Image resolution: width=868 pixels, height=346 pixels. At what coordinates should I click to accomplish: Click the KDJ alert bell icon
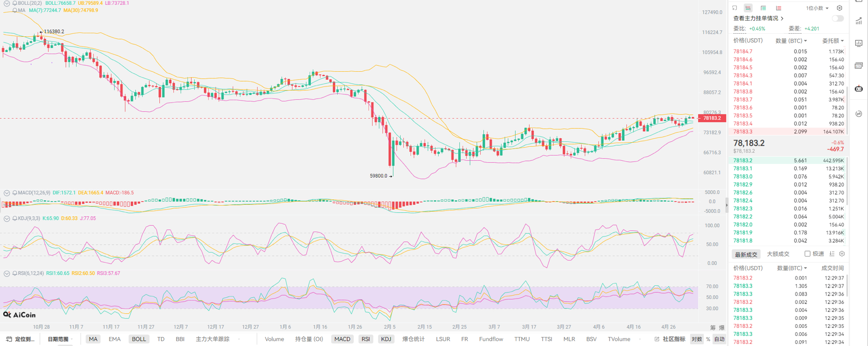pos(15,218)
